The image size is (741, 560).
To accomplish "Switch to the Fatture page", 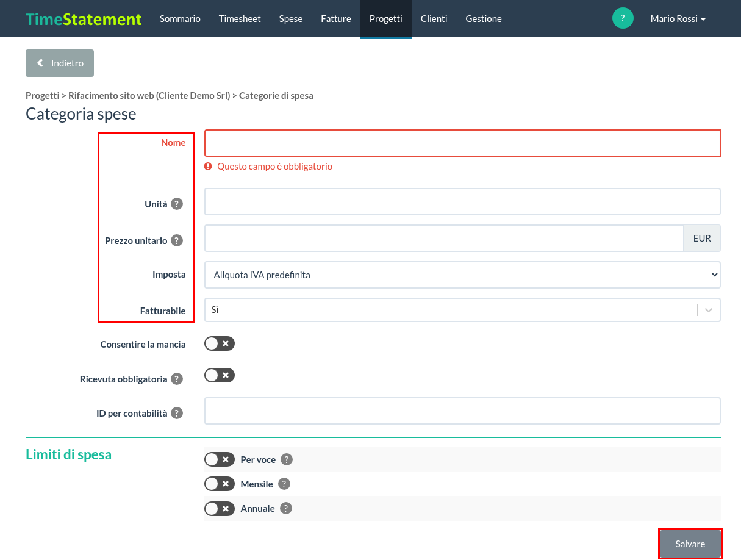I will point(336,19).
